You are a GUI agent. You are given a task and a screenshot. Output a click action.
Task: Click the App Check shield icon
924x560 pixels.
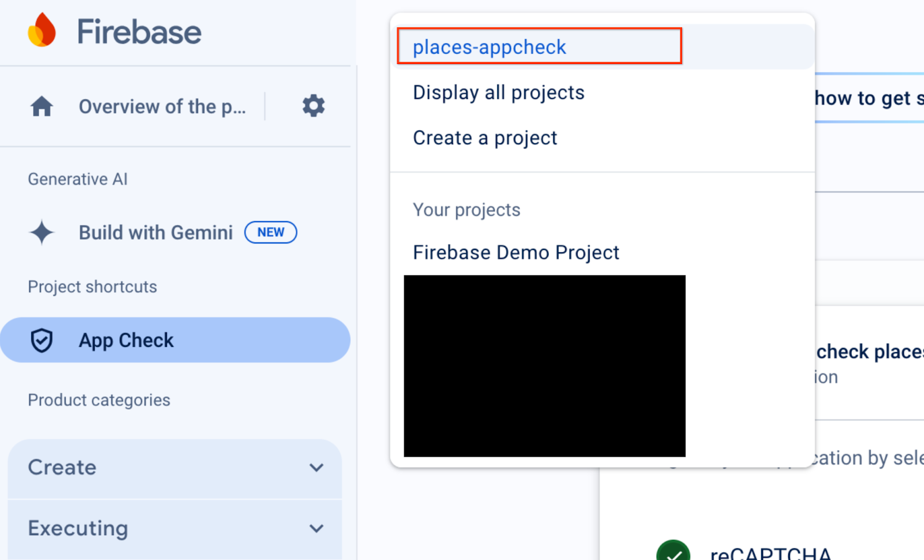point(42,341)
